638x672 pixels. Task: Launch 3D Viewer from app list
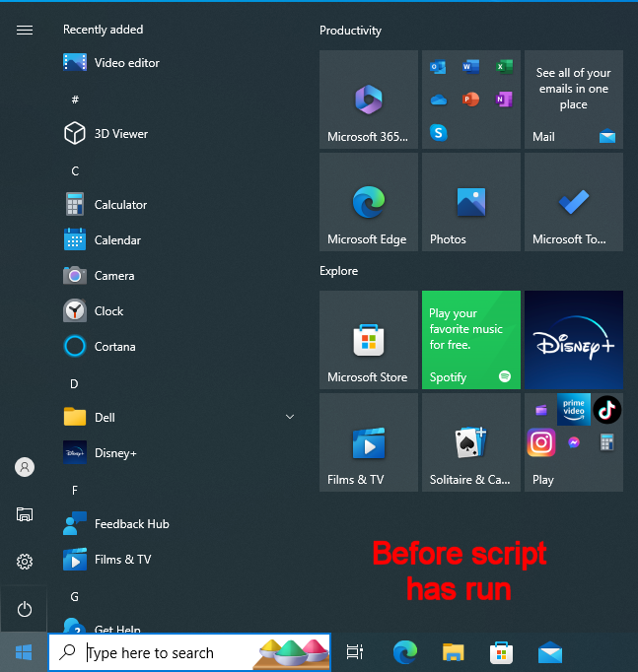pos(120,134)
